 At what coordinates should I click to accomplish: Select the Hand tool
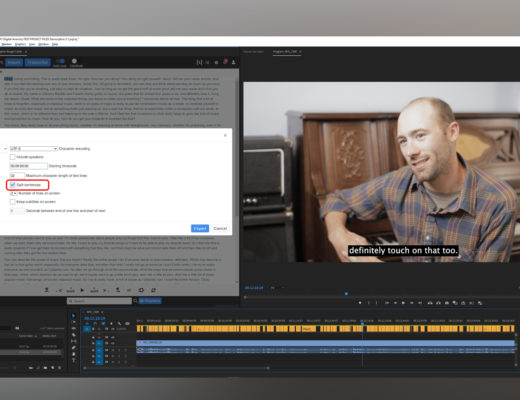pyautogui.click(x=74, y=354)
